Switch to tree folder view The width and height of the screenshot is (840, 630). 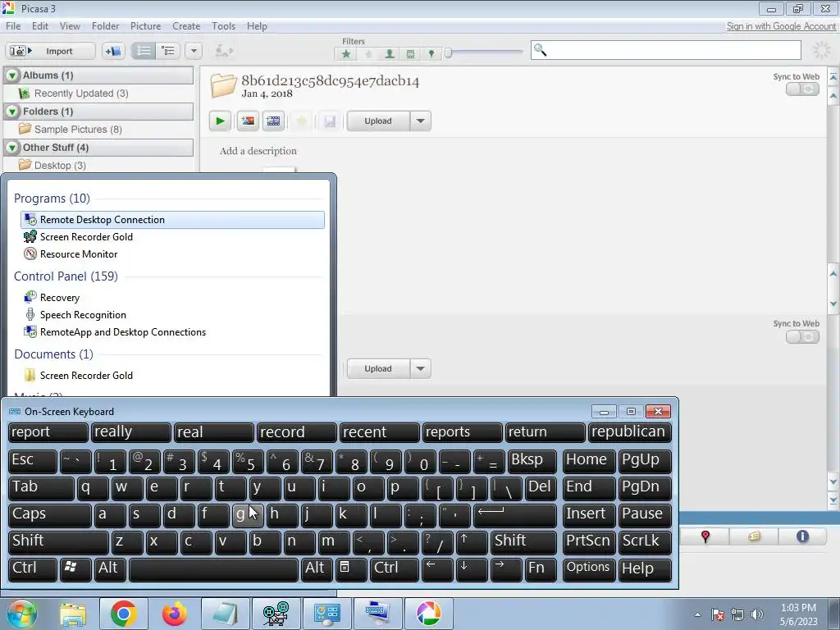tap(168, 51)
